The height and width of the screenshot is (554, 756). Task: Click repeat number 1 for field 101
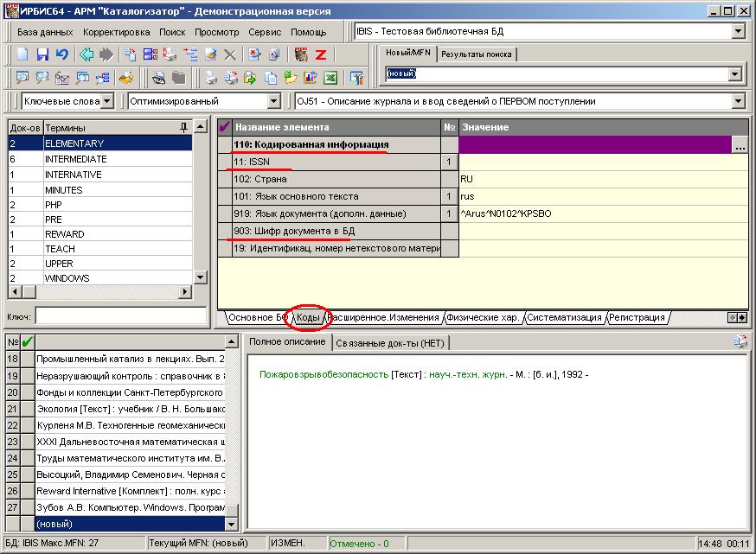click(449, 196)
